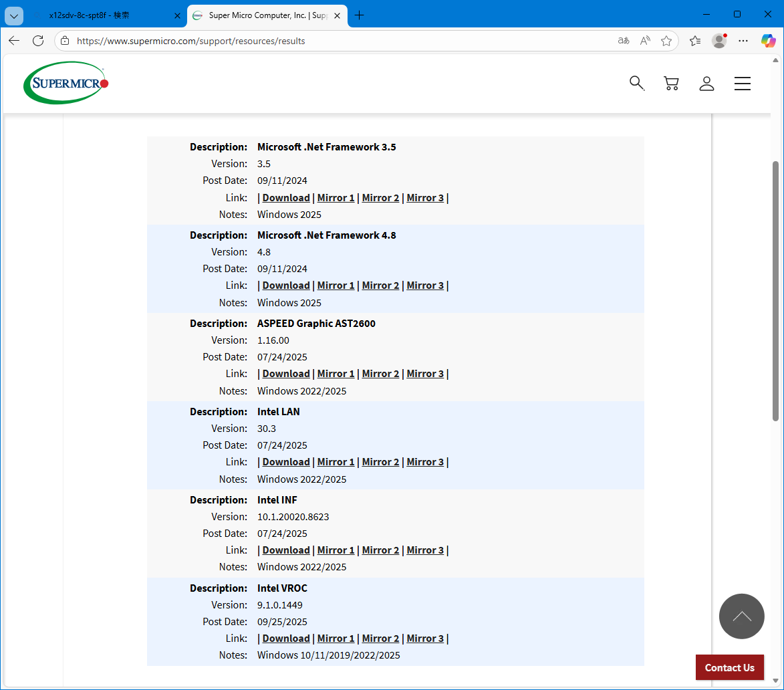Open the shopping cart icon

(671, 83)
